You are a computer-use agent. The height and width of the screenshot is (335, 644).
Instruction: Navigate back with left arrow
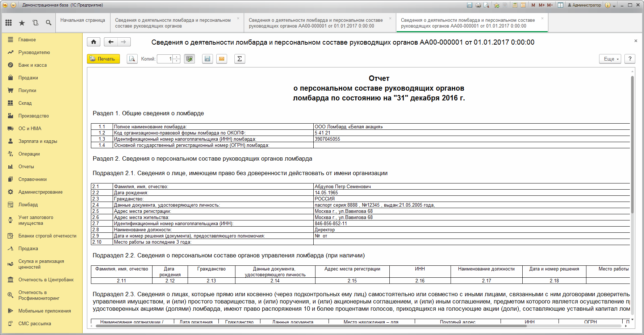coord(111,42)
